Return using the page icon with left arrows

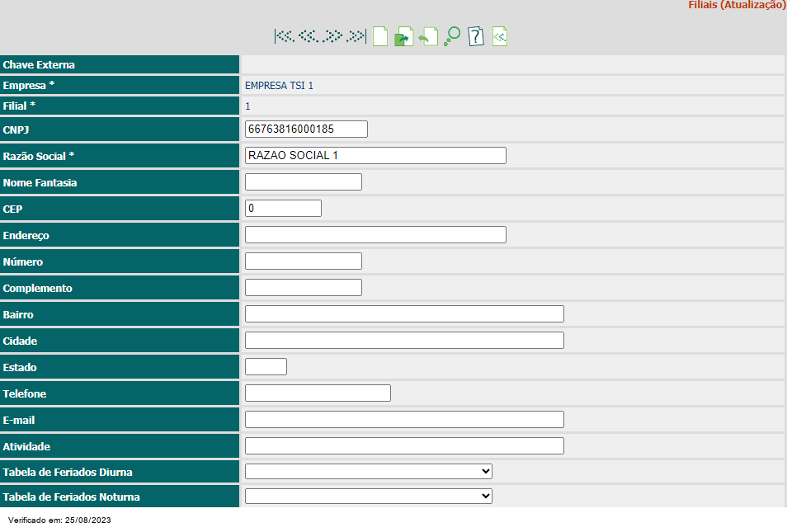coord(500,36)
